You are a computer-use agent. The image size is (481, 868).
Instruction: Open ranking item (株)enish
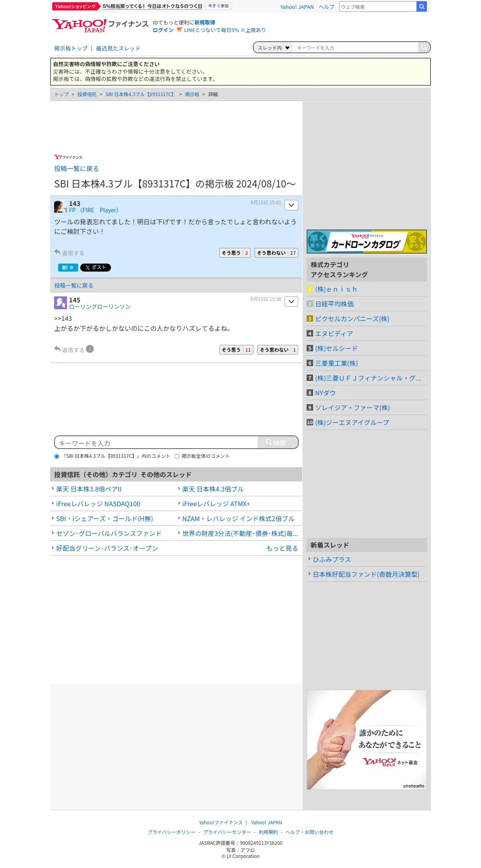click(336, 289)
